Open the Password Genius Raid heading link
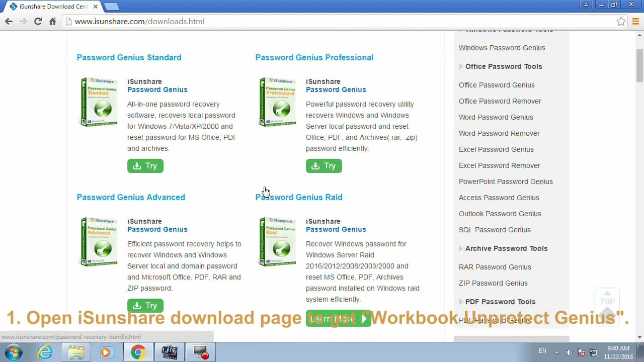Screen dimensions: 644x362 click(x=299, y=197)
